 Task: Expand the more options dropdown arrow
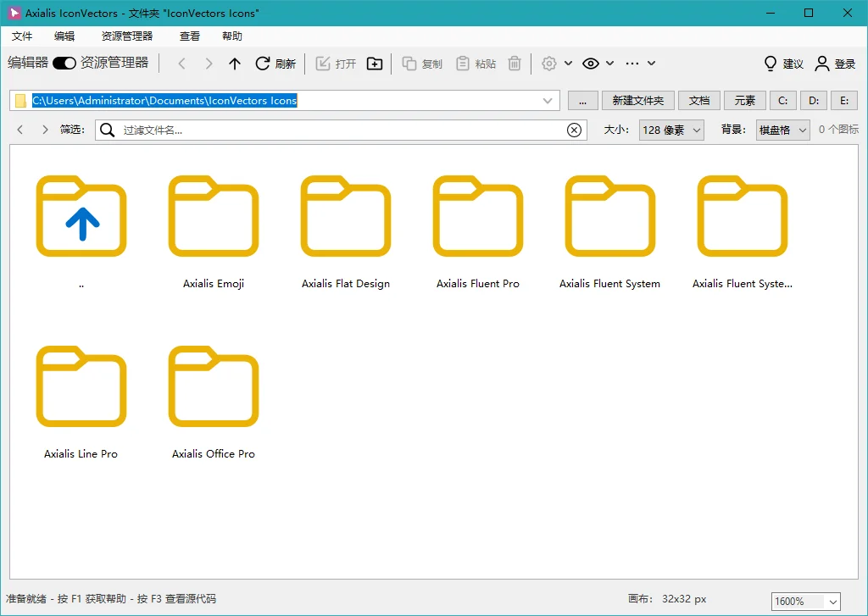point(652,63)
